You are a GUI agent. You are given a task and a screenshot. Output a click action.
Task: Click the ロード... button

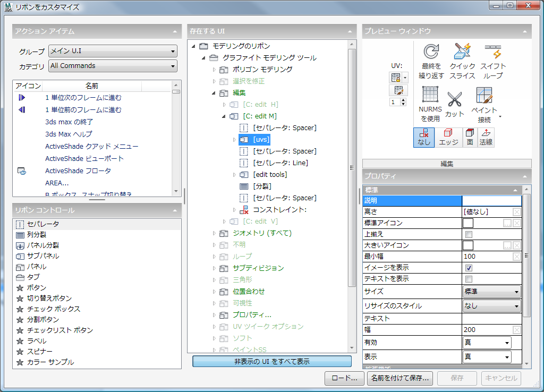point(344,378)
